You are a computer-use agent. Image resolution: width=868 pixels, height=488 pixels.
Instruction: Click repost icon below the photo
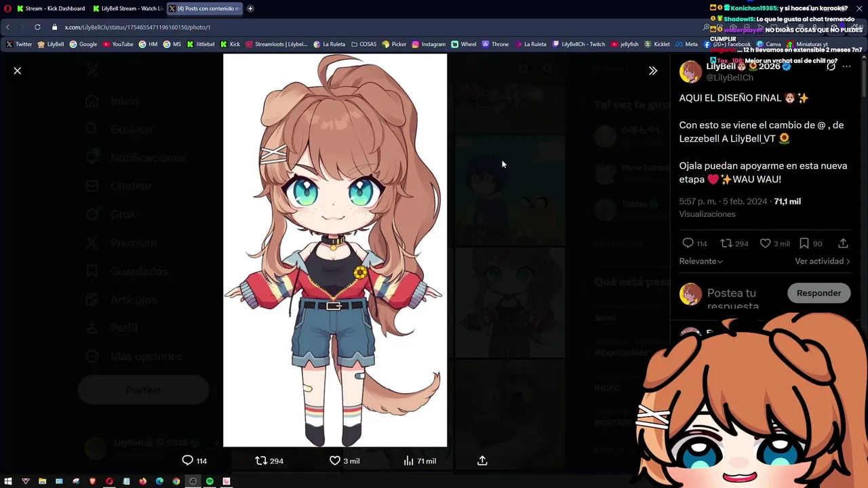261,461
